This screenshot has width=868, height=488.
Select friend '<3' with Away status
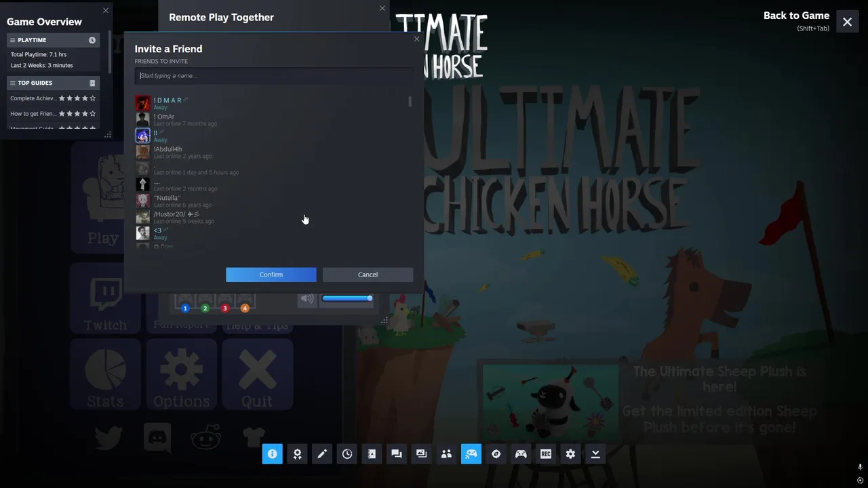click(271, 233)
